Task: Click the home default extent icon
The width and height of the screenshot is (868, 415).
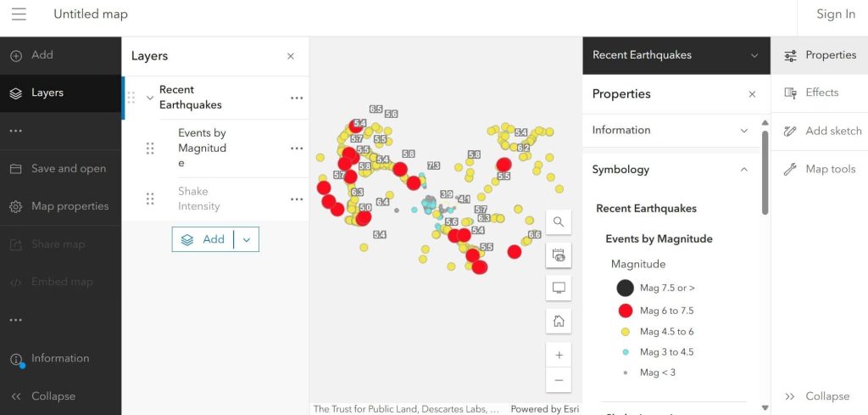Action: click(559, 321)
